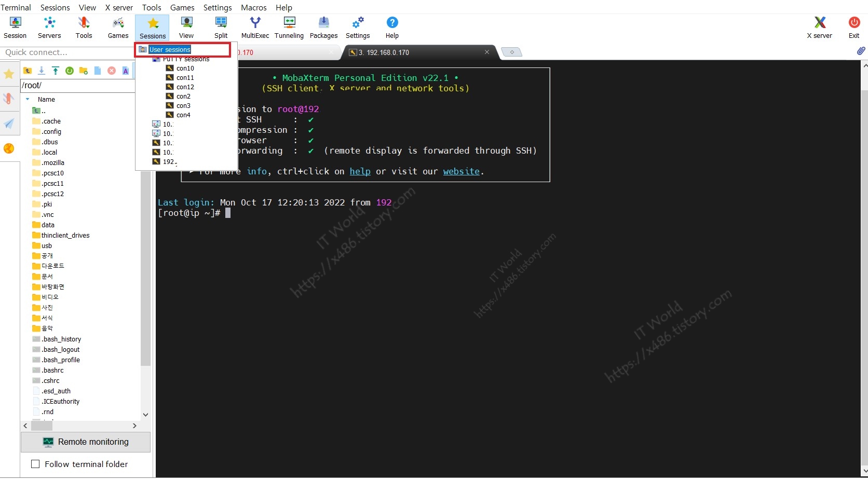The height and width of the screenshot is (480, 868).
Task: Open the Games toolbar icon
Action: click(118, 28)
